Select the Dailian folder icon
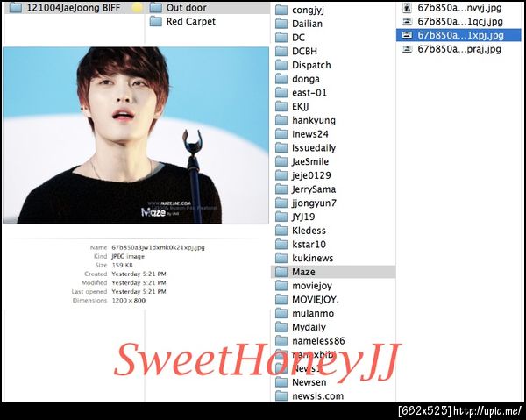 click(281, 24)
